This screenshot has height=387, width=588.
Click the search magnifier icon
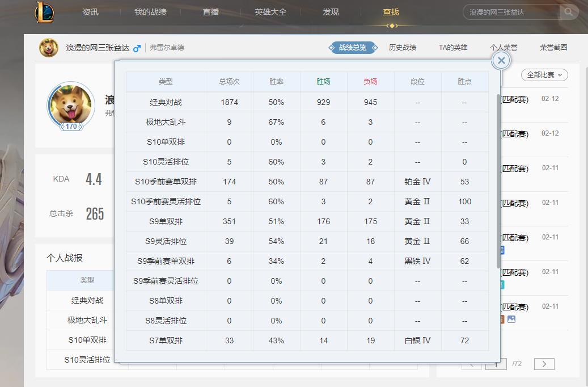[x=568, y=12]
